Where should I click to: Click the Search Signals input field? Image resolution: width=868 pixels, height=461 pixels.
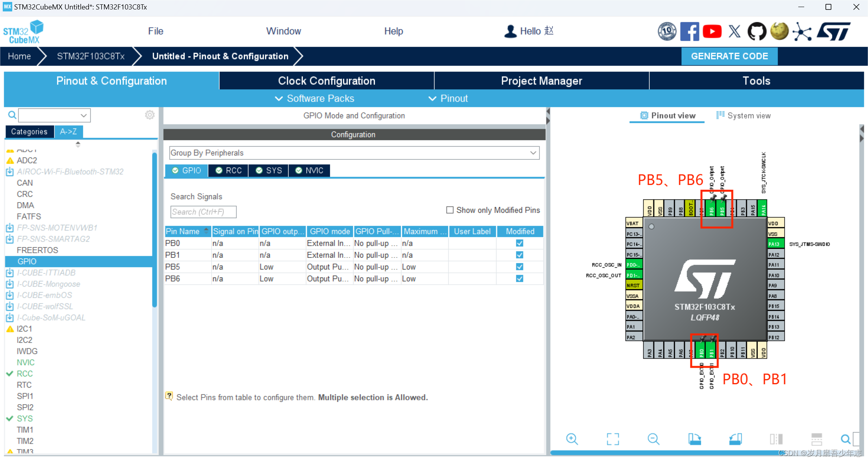[203, 212]
